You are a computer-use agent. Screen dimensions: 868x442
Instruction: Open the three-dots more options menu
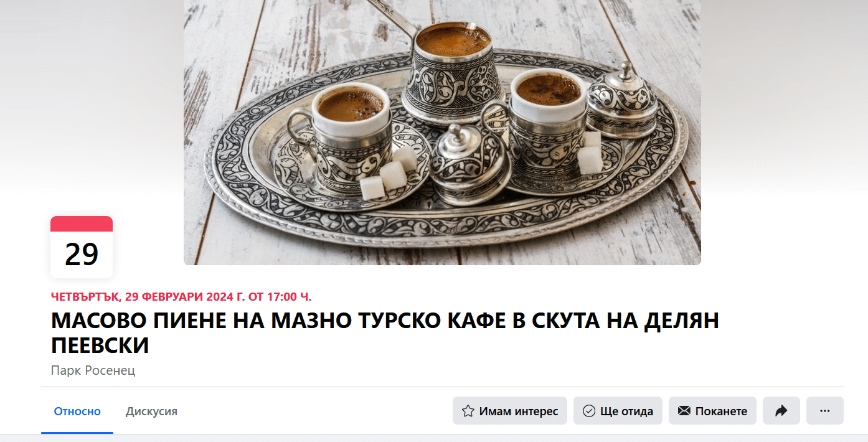coord(824,411)
